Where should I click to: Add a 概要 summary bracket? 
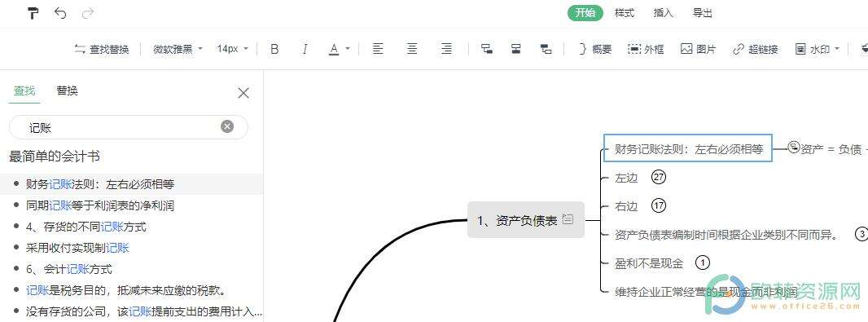pyautogui.click(x=595, y=50)
